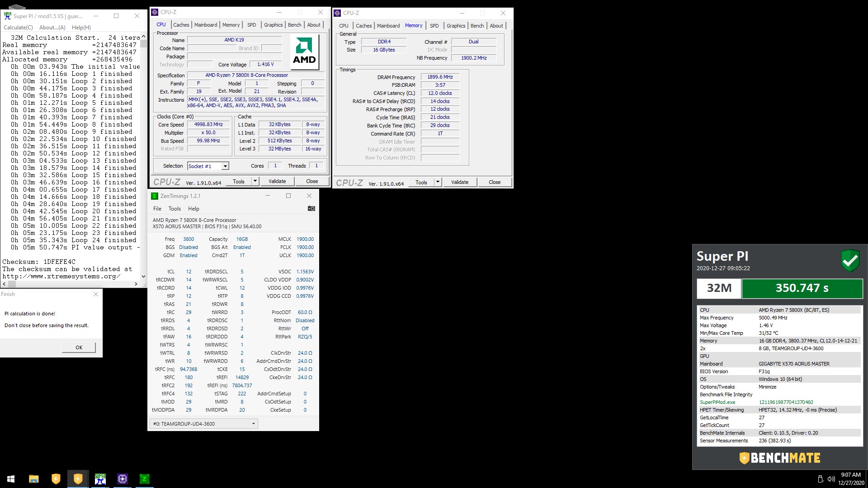868x488 pixels.
Task: Click Validate in Memory CPU-Z window
Action: (x=460, y=182)
